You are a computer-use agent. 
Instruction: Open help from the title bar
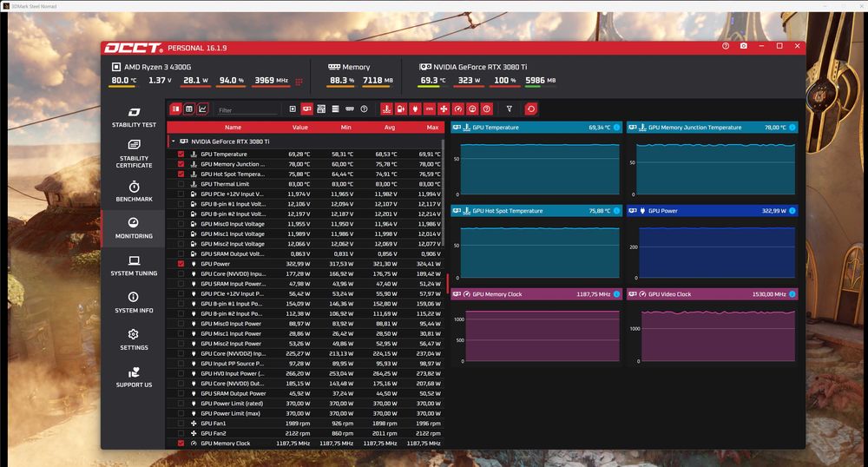(x=726, y=46)
